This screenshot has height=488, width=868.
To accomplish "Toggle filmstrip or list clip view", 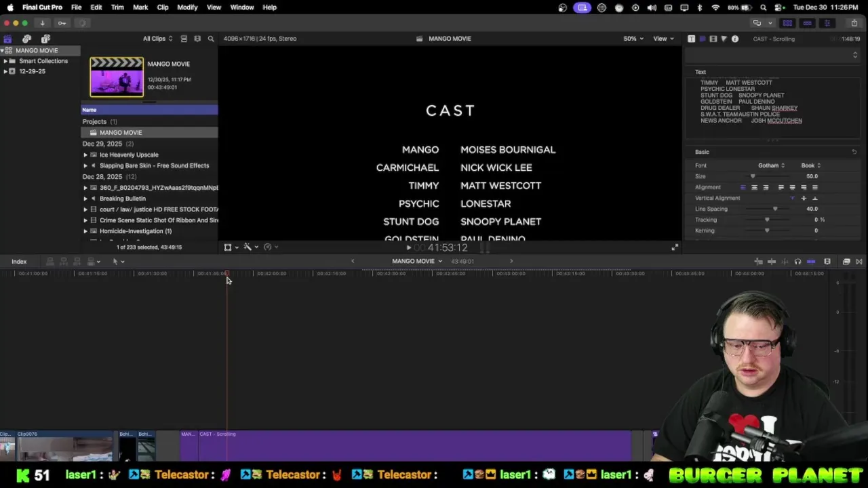I will [184, 39].
